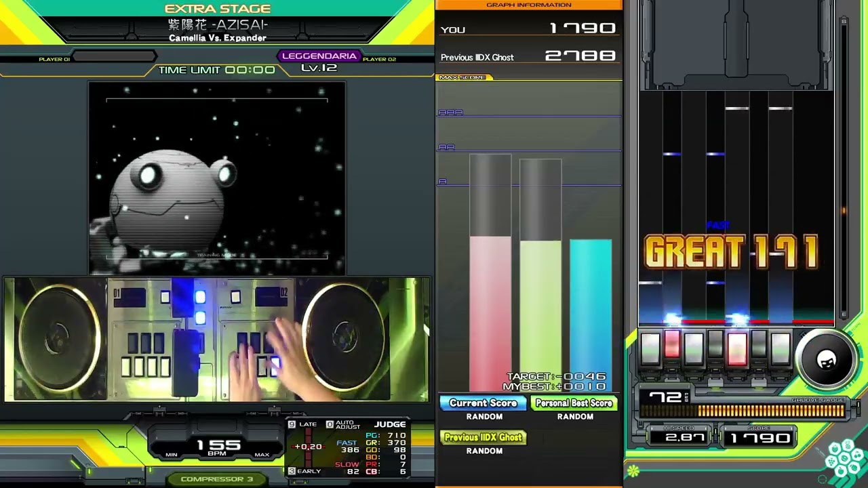Viewport: 868px width, 488px height.
Task: Click the MAX label by BPM
Action: tap(262, 455)
